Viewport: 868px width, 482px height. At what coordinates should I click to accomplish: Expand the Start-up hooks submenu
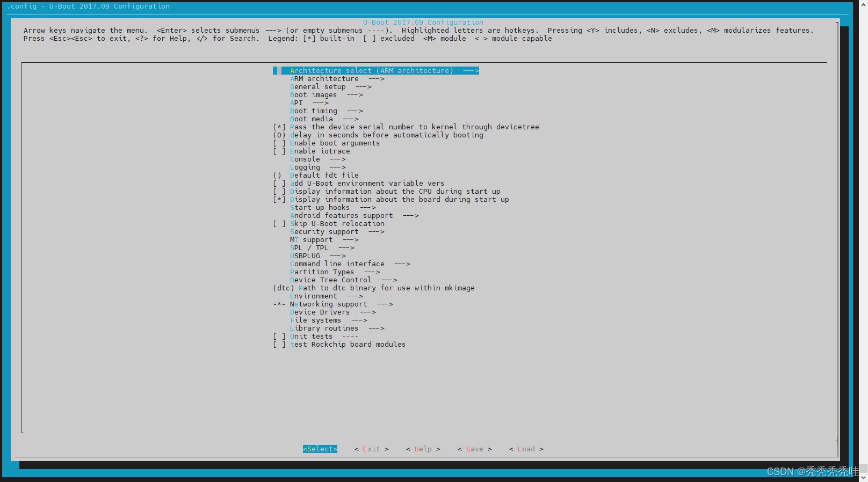point(333,208)
